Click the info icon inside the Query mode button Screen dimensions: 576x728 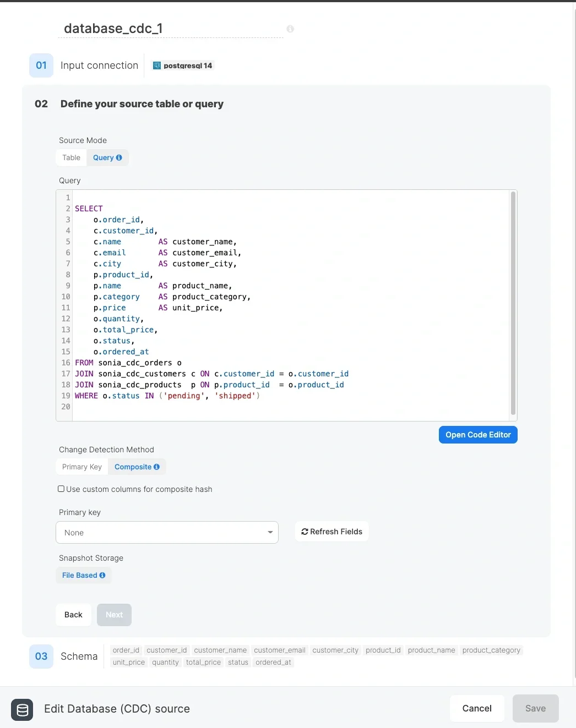click(x=118, y=157)
